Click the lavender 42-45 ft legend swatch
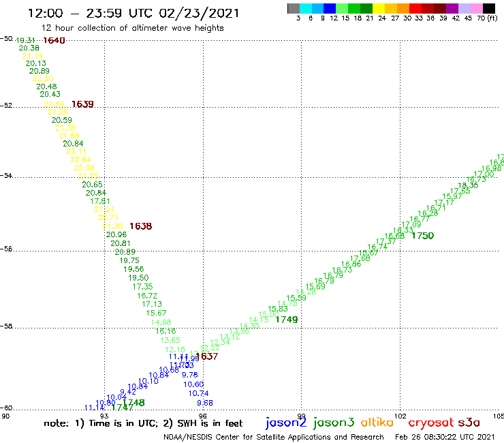This screenshot has height=443, width=504. click(464, 8)
